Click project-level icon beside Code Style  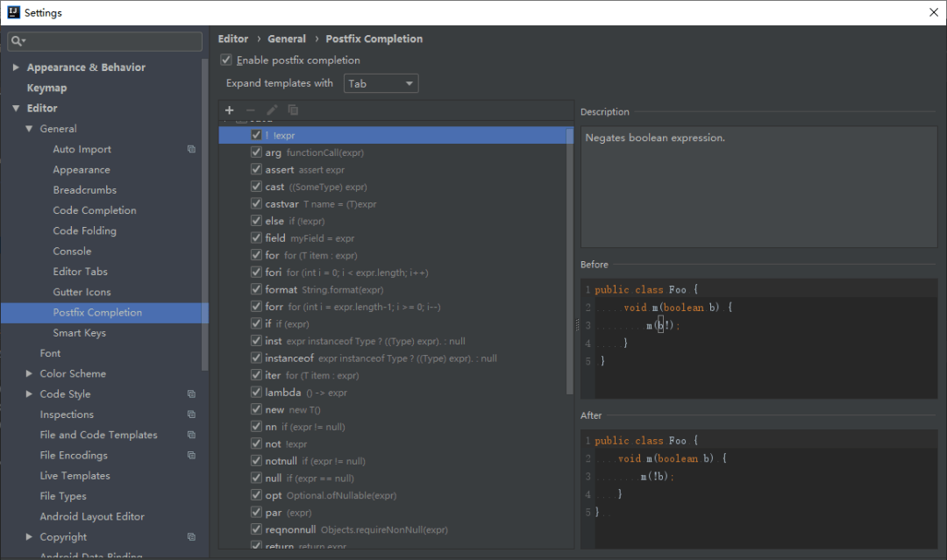(x=191, y=394)
